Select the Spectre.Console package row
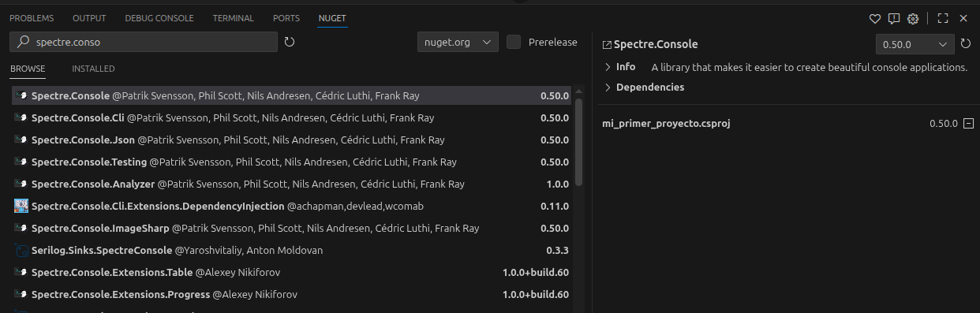Screen dimensions: 980x313 292,96
